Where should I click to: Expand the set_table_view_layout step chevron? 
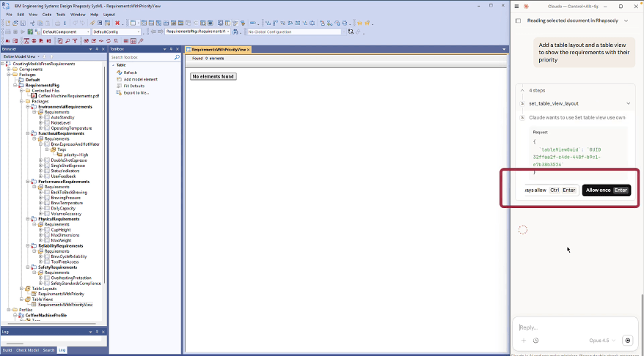click(628, 103)
